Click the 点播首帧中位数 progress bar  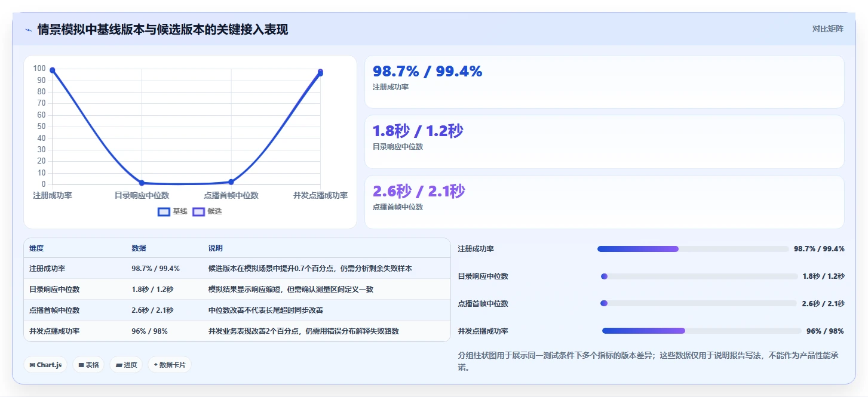tap(698, 304)
